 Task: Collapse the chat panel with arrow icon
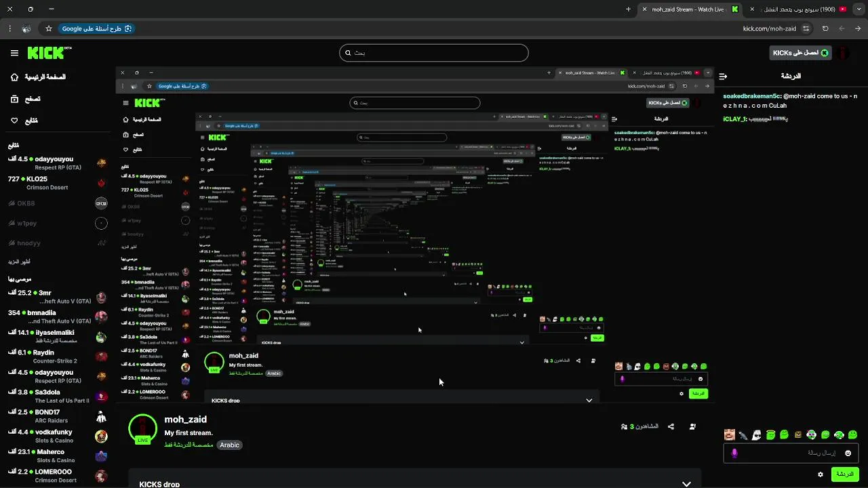(723, 77)
